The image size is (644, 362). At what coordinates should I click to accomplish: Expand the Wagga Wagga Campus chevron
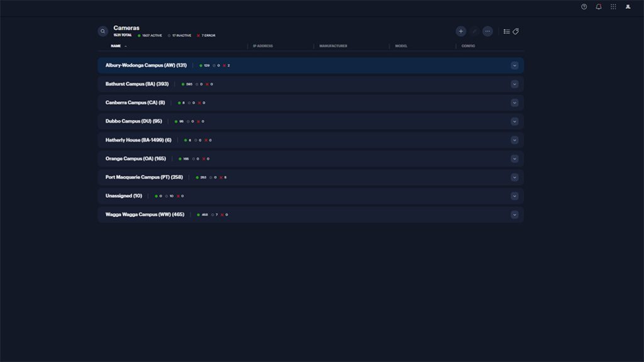(514, 215)
